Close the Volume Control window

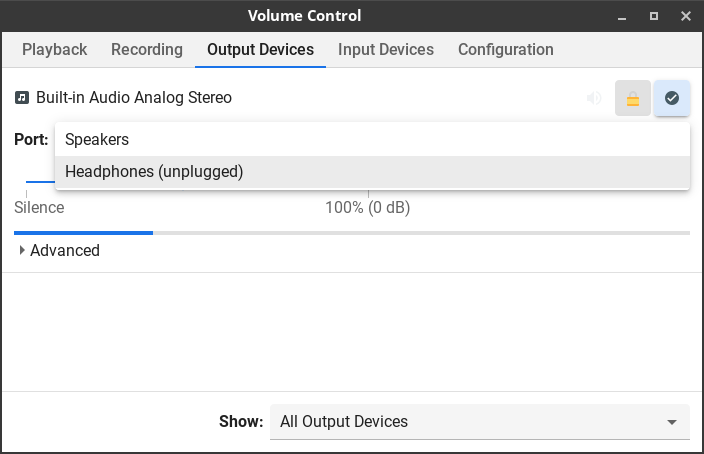tap(685, 16)
